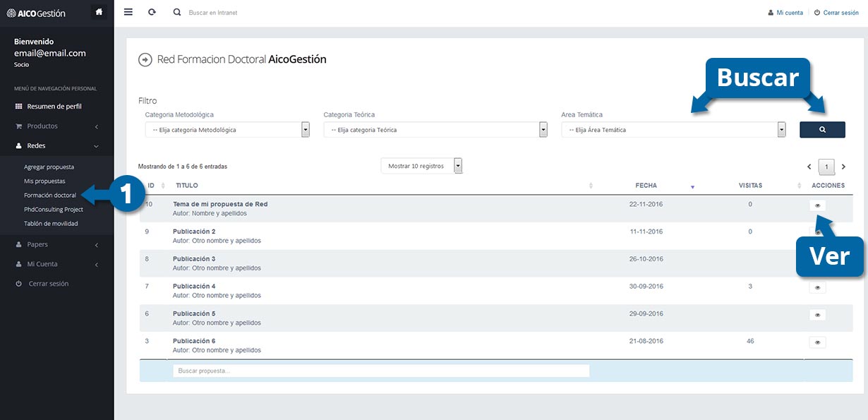Open Agregar propuesta under Redes

tap(49, 167)
